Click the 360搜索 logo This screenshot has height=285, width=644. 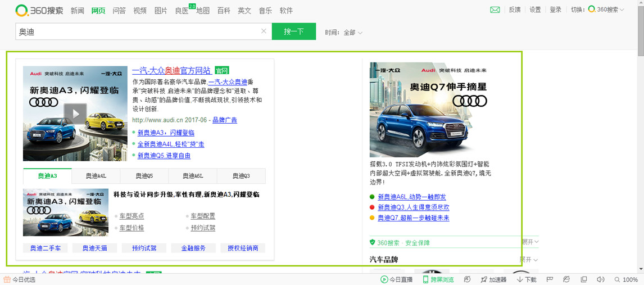pyautogui.click(x=39, y=10)
